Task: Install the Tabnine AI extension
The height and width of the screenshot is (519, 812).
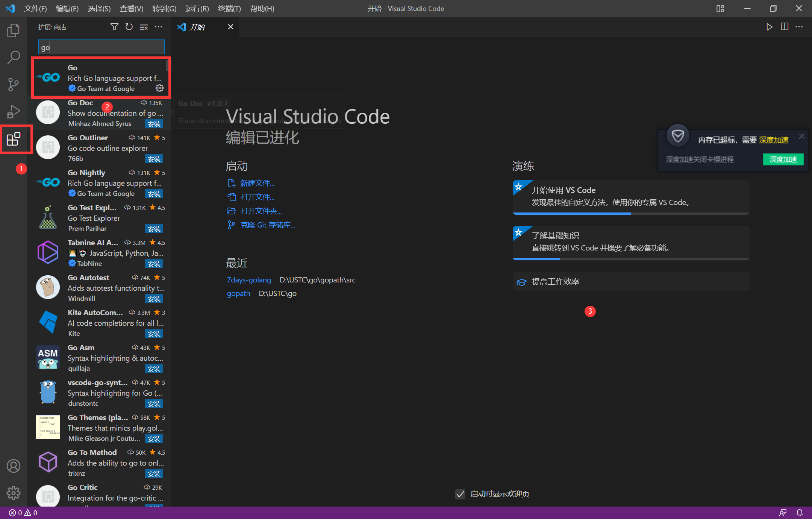Action: coord(154,264)
